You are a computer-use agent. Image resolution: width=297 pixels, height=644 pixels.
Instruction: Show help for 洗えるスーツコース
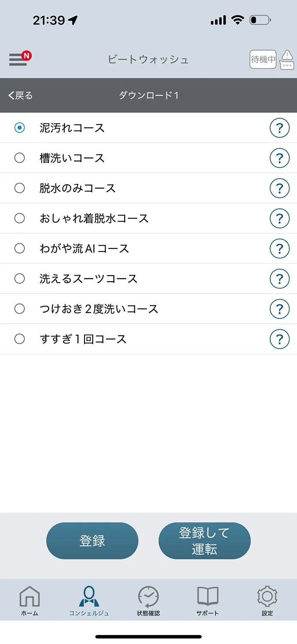point(279,279)
